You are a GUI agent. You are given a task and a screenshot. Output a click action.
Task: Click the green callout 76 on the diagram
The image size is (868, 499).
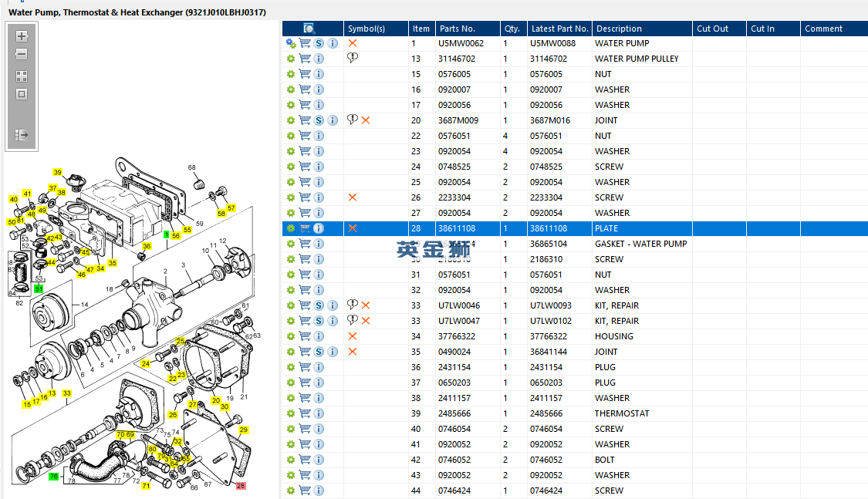pyautogui.click(x=53, y=477)
